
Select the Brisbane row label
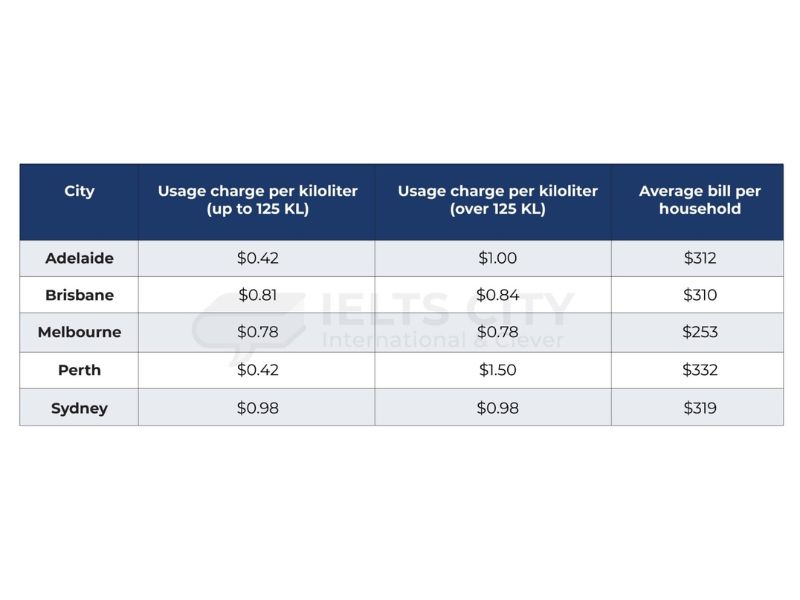coord(79,295)
